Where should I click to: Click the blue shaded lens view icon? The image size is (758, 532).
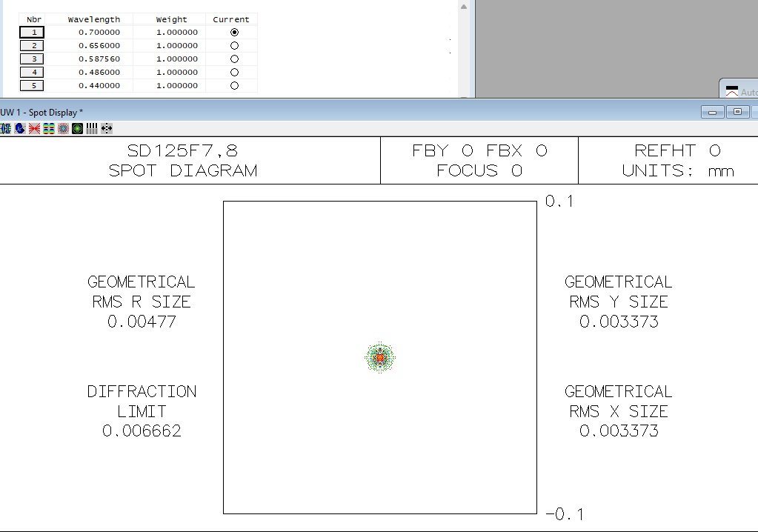pos(20,128)
